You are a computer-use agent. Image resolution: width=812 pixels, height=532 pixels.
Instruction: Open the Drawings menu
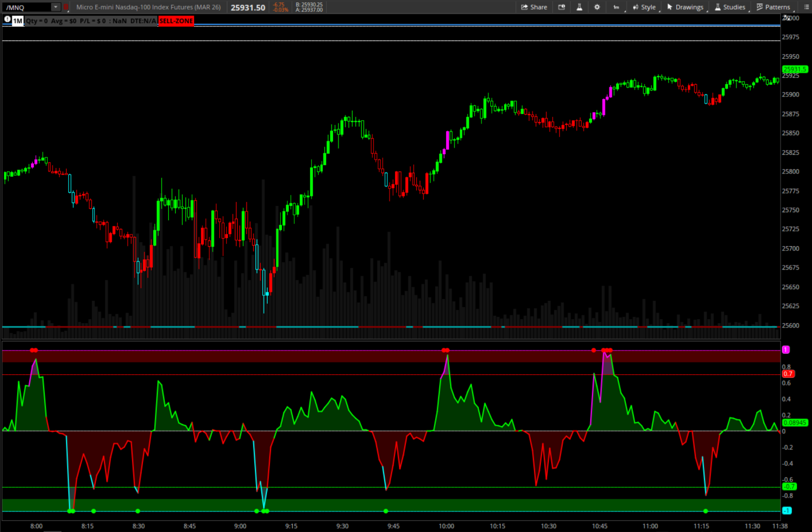tap(689, 7)
